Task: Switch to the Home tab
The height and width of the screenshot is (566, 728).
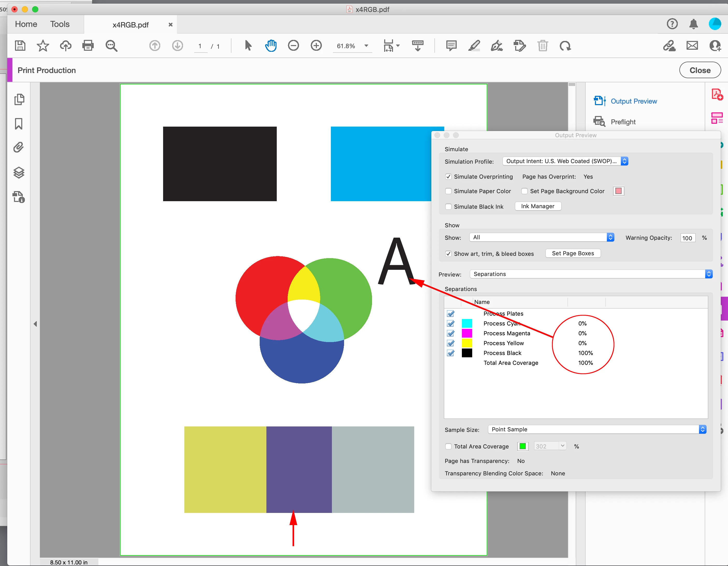Action: (26, 24)
